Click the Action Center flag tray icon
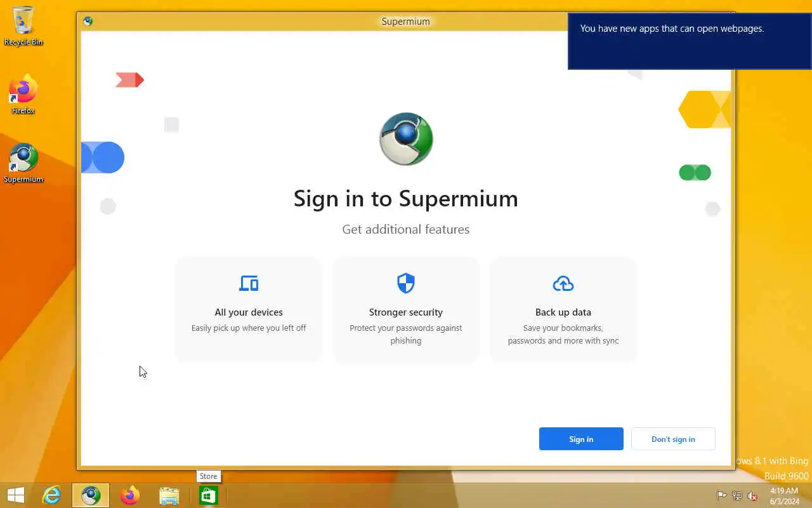 click(722, 496)
